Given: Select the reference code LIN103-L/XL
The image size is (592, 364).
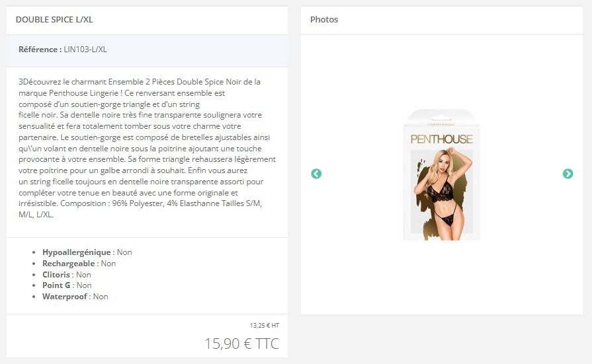Looking at the screenshot, I should coord(85,50).
